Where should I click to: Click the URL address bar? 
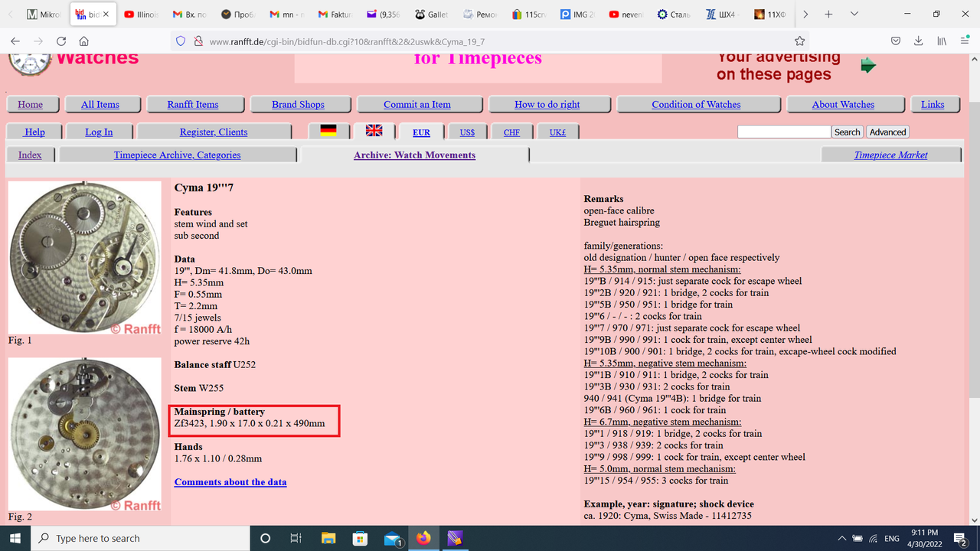490,41
